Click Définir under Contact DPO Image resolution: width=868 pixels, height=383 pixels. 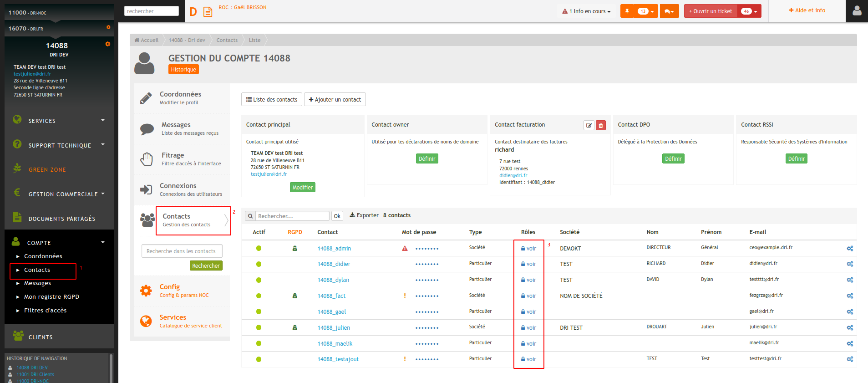[673, 158]
